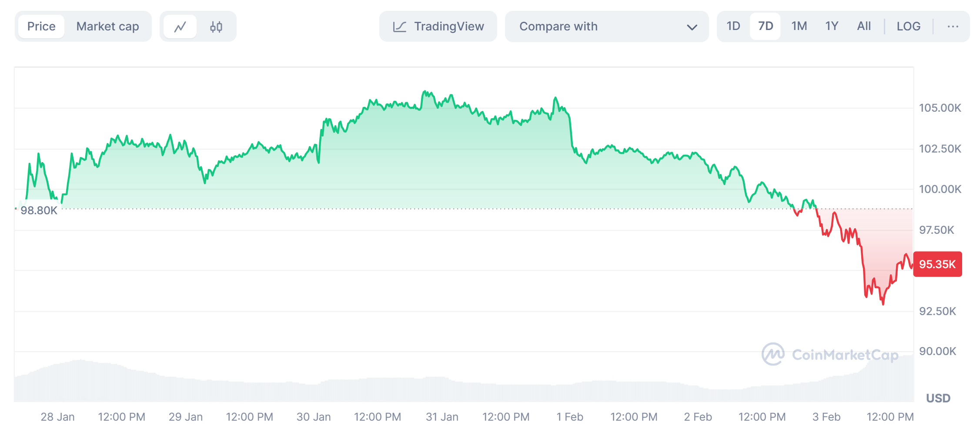Click the CoinMarketCap watermark logo
This screenshot has width=980, height=425.
pyautogui.click(x=773, y=354)
